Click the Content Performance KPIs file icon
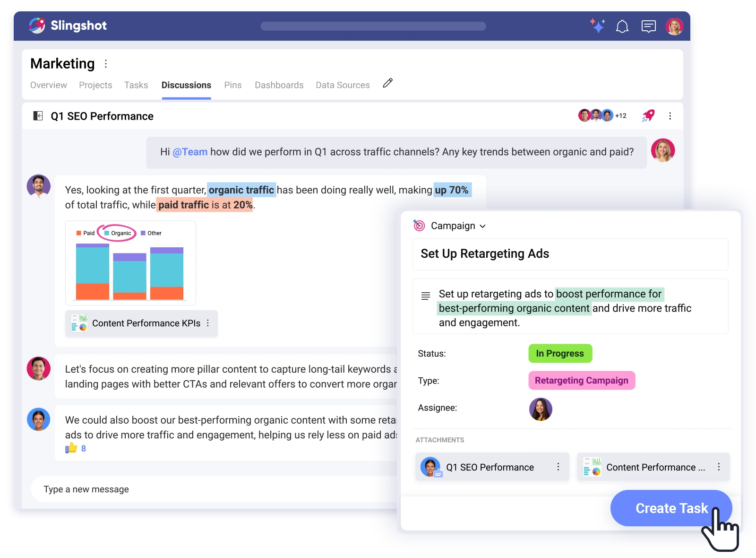 pos(79,323)
